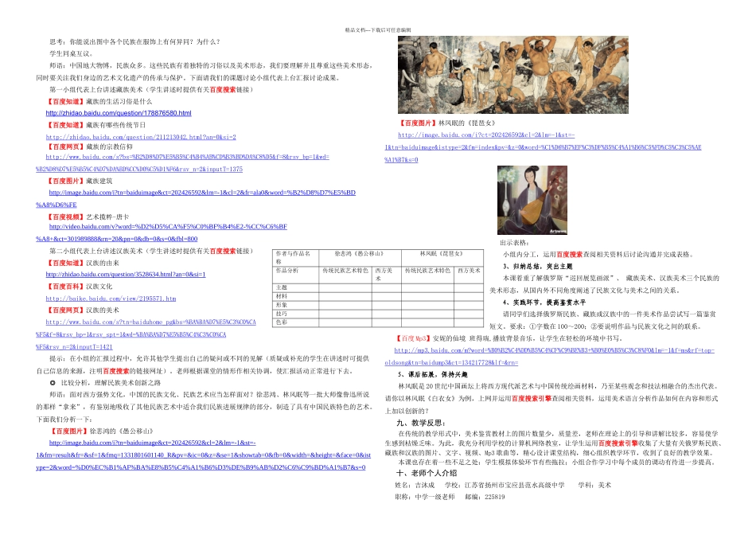Click the bullet 比较分析，理解民族美术创新之路

pos(106,383)
